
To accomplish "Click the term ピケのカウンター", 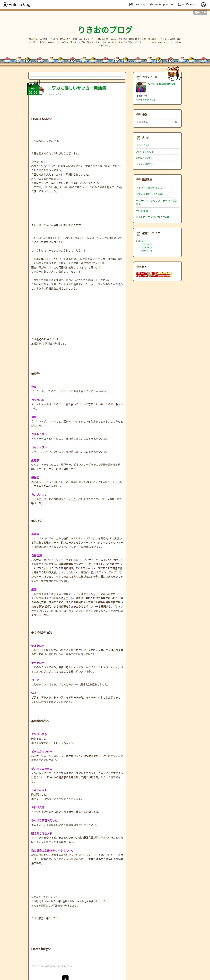I will pyautogui.click(x=42, y=751).
